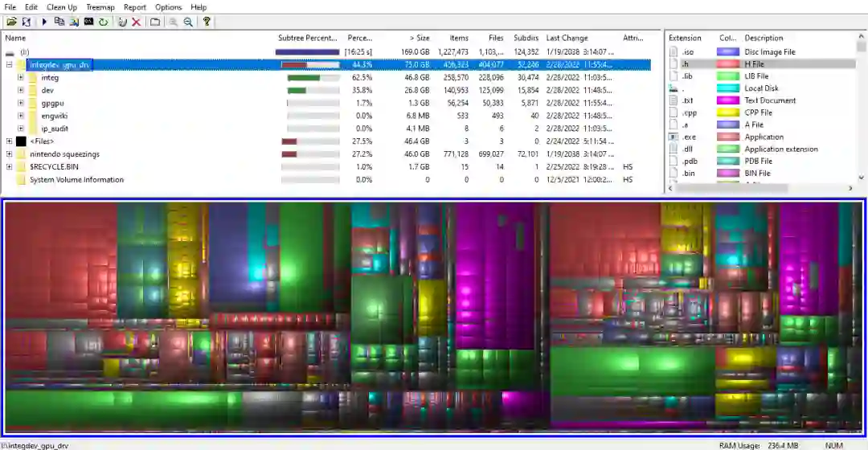Sort by the Size column header
The width and height of the screenshot is (868, 450).
coord(419,39)
